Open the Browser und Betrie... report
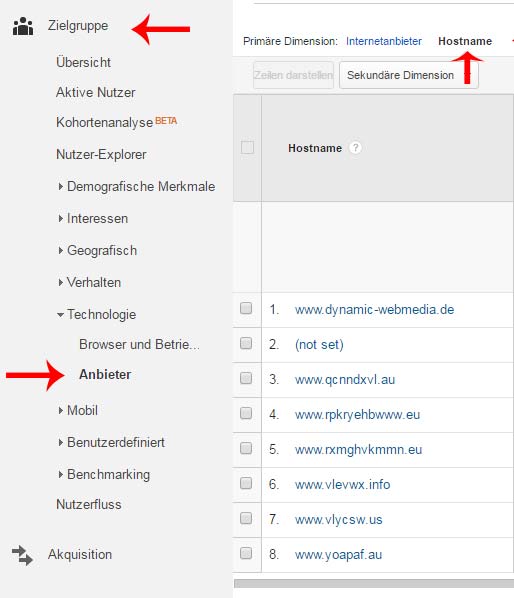This screenshot has height=598, width=514. pos(139,344)
